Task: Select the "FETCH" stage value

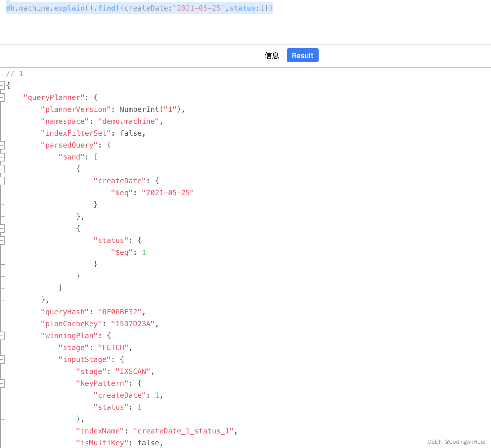Action: pyautogui.click(x=113, y=347)
